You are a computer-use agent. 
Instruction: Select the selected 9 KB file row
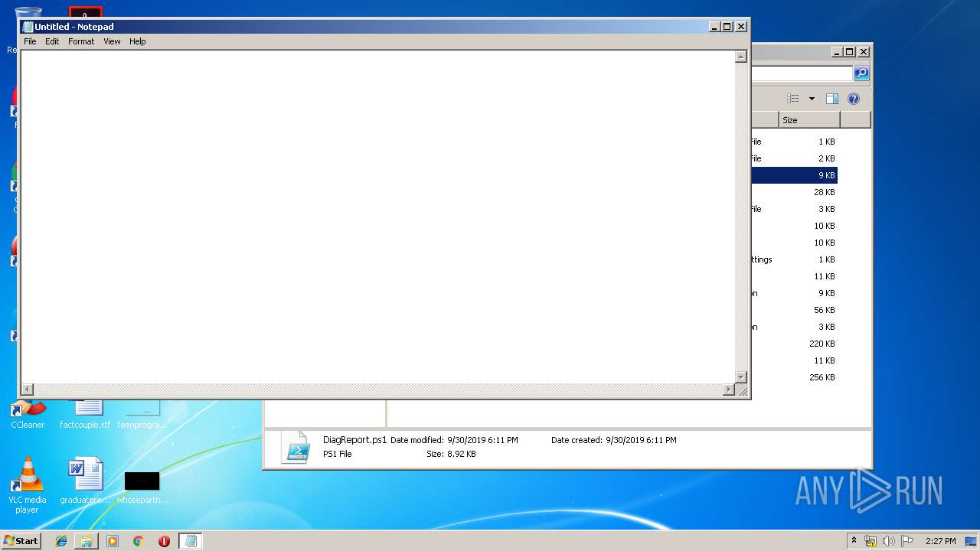click(794, 175)
